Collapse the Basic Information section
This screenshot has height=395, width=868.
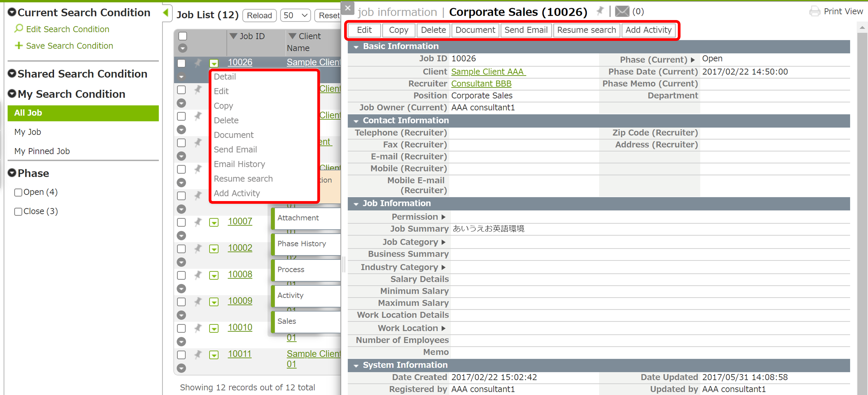356,47
